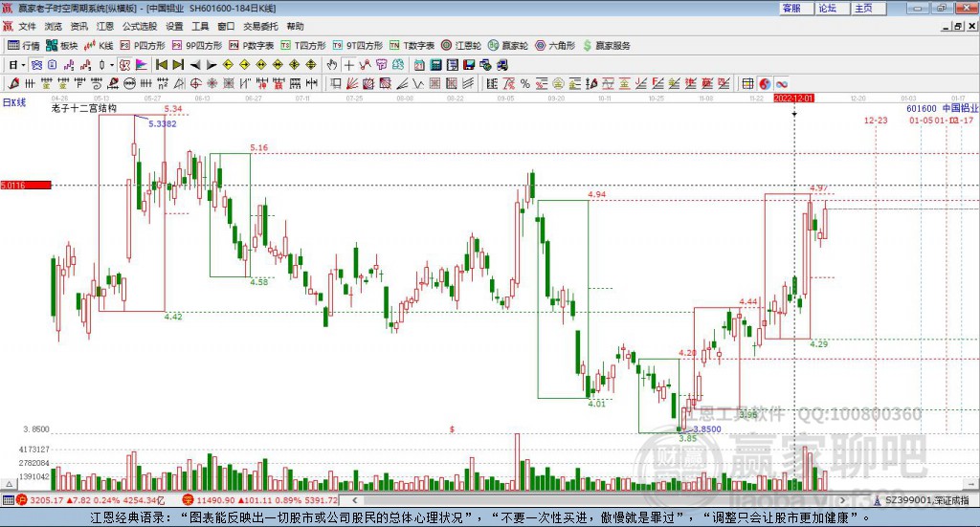The height and width of the screenshot is (527, 980).
Task: Open the 浏览 menu
Action: pyautogui.click(x=54, y=26)
